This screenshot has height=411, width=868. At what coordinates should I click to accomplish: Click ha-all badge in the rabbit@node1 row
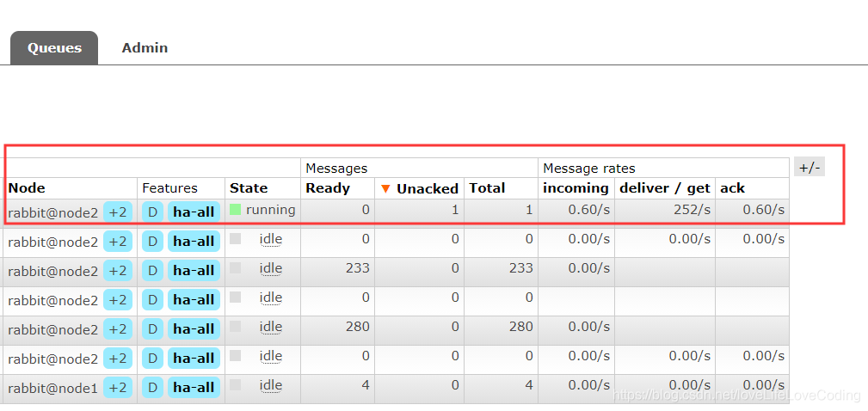pyautogui.click(x=194, y=388)
